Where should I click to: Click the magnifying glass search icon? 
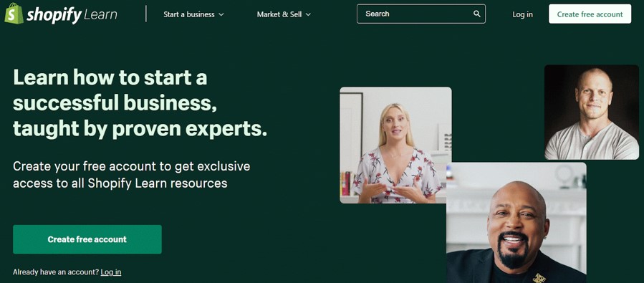tap(477, 14)
